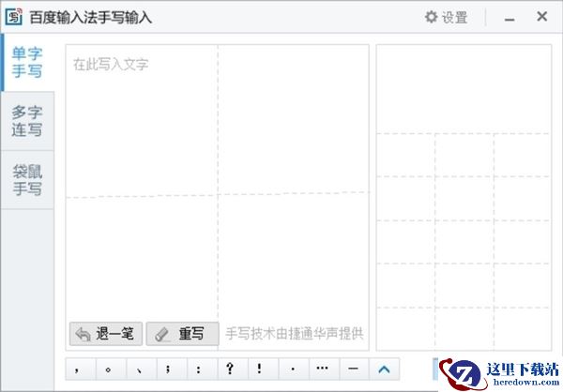Click the 百度输入法手写输入 title text
The image size is (563, 392).
click(90, 17)
